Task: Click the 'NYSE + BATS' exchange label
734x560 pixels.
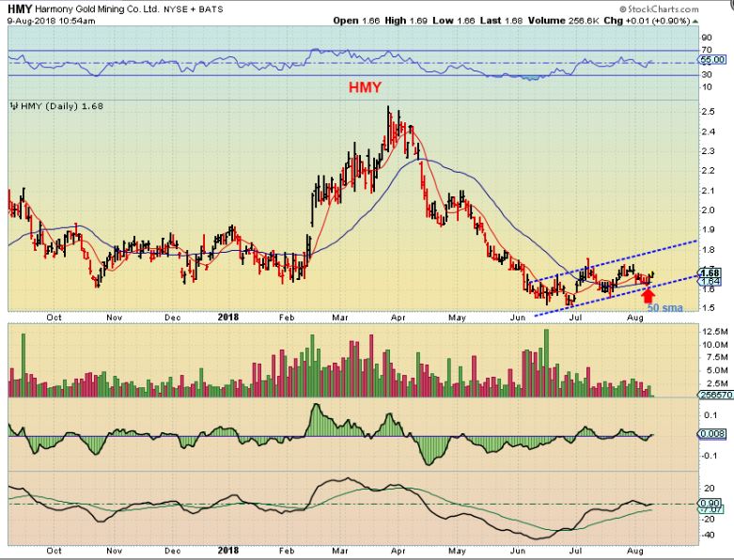Action: pyautogui.click(x=194, y=9)
